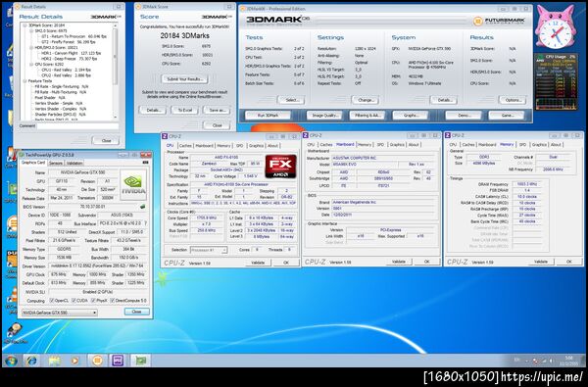588x387 pixels.
Task: Click Validate in Memory CPU-Z window
Action: 540,262
